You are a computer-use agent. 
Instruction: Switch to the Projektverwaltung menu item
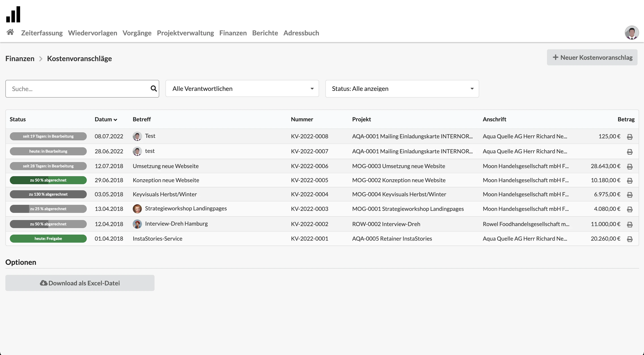click(x=185, y=33)
